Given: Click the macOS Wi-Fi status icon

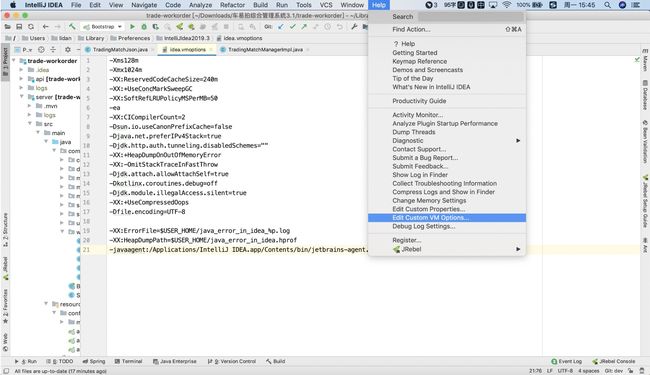Looking at the screenshot, I should pyautogui.click(x=507, y=5).
